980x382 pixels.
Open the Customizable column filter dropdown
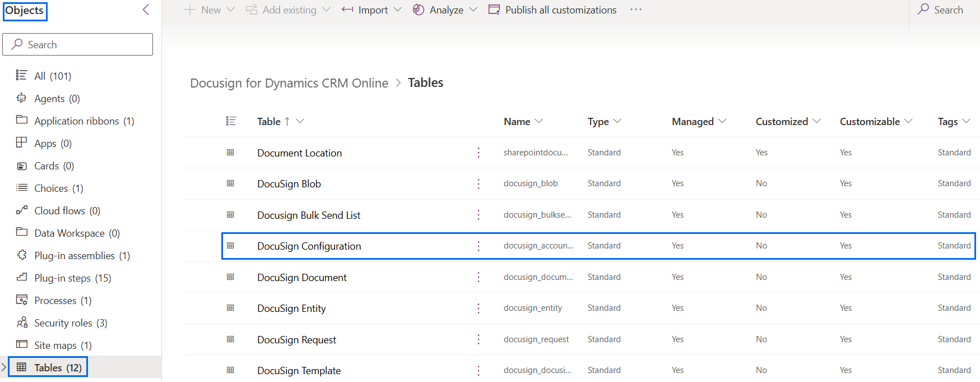tap(908, 121)
